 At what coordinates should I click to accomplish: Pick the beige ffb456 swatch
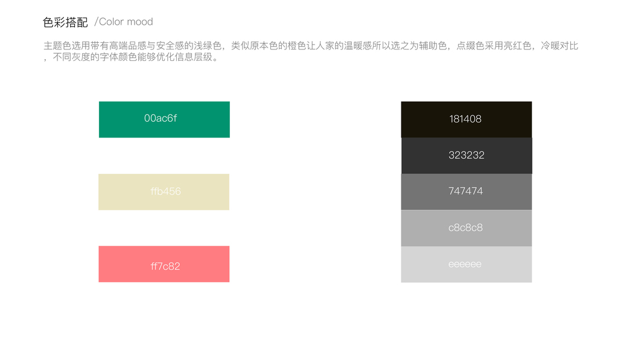[x=164, y=192]
